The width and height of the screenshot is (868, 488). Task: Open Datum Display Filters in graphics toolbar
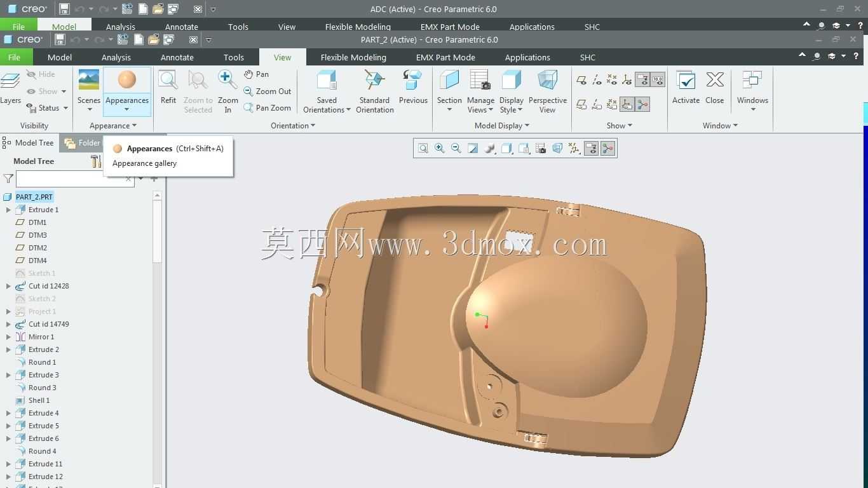574,149
